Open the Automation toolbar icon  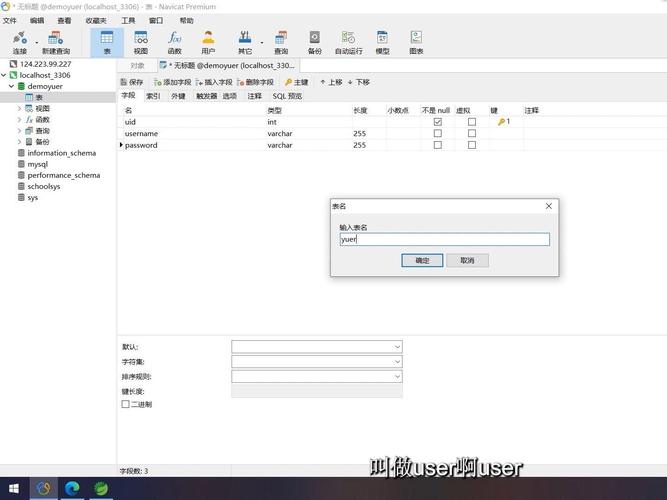[x=348, y=43]
